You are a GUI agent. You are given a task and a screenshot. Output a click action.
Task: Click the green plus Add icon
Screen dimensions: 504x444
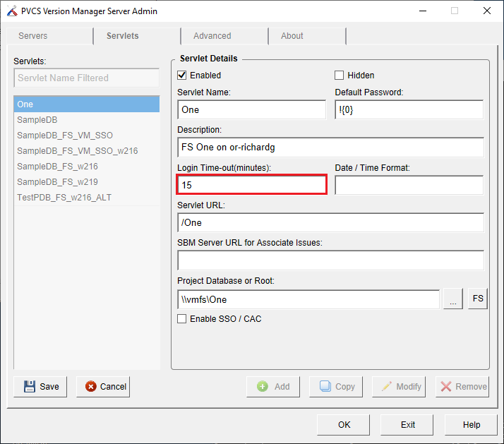point(263,386)
